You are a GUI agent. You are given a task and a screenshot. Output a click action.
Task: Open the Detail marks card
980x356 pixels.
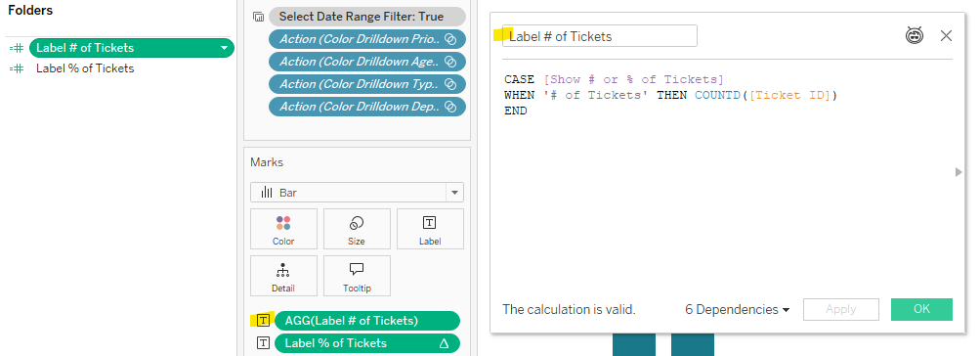[x=283, y=276]
